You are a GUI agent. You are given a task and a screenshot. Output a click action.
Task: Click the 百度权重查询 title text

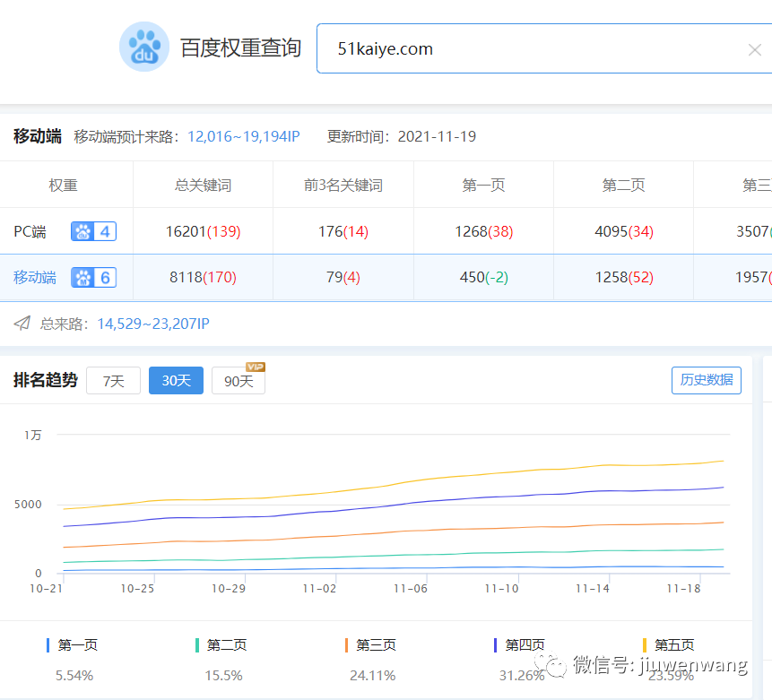point(241,48)
